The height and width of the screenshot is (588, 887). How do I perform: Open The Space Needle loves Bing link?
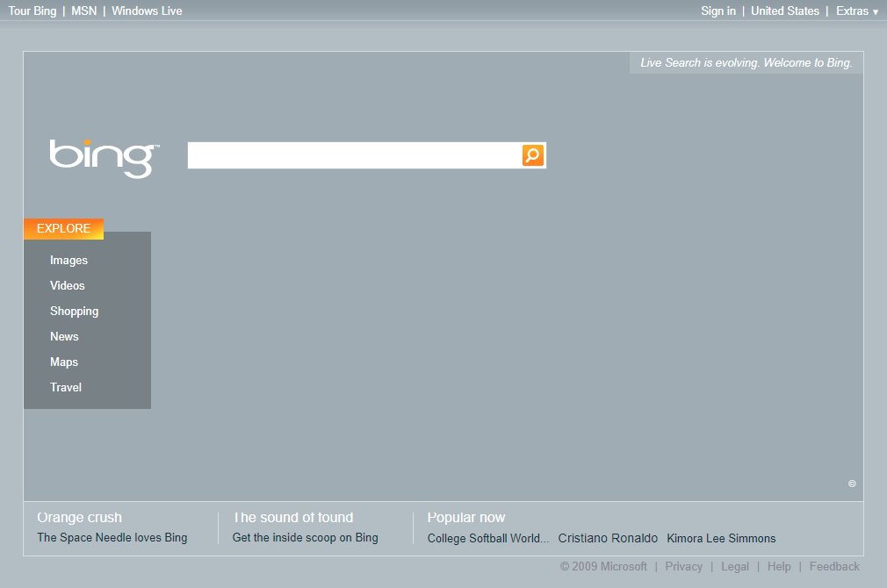pyautogui.click(x=112, y=538)
